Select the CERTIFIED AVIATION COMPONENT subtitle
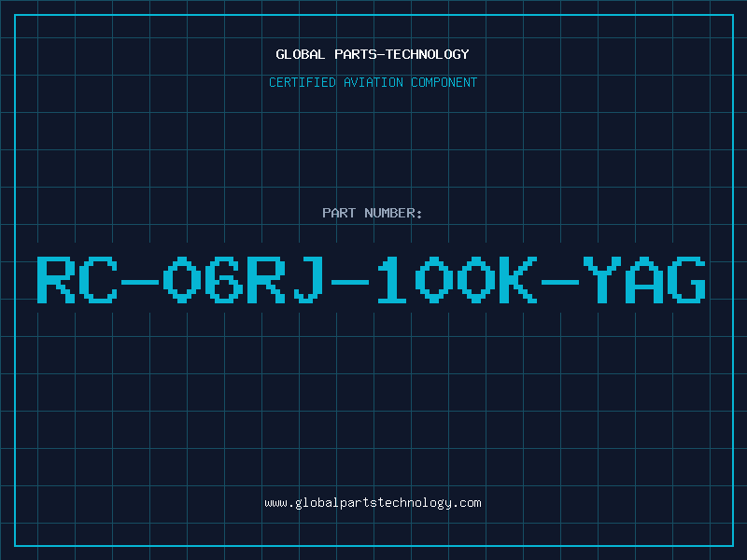 [373, 82]
